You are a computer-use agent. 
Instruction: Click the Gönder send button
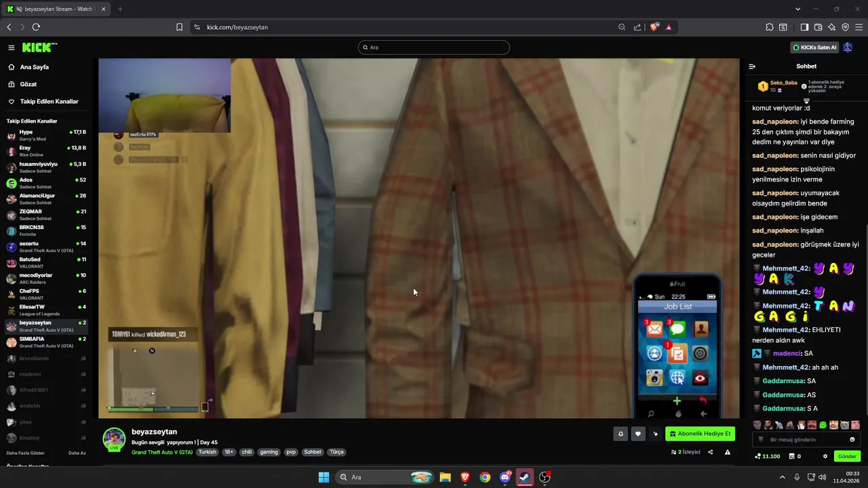[x=847, y=456]
